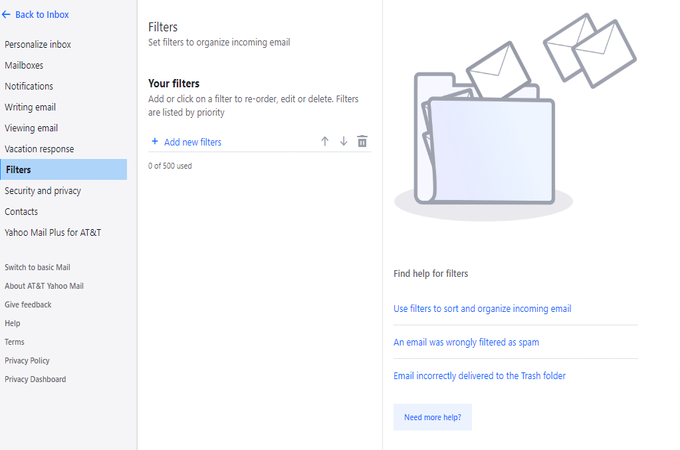Open 'email was wrongly filtered as spam' link
The width and height of the screenshot is (680, 450).
click(x=466, y=342)
